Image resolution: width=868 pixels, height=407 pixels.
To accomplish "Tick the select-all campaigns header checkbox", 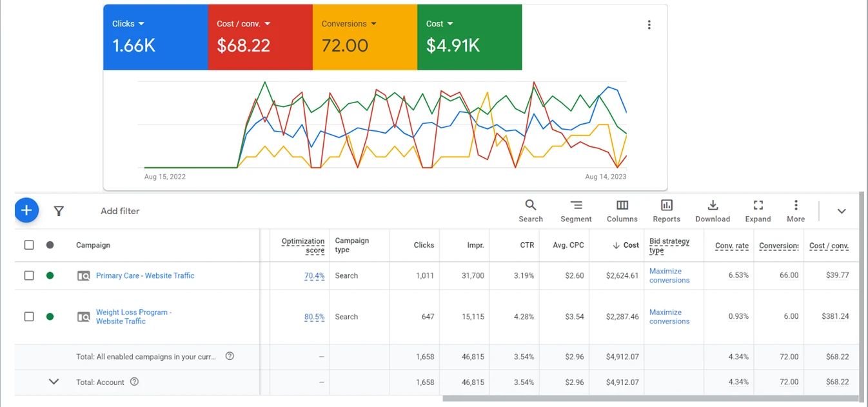I will 29,245.
